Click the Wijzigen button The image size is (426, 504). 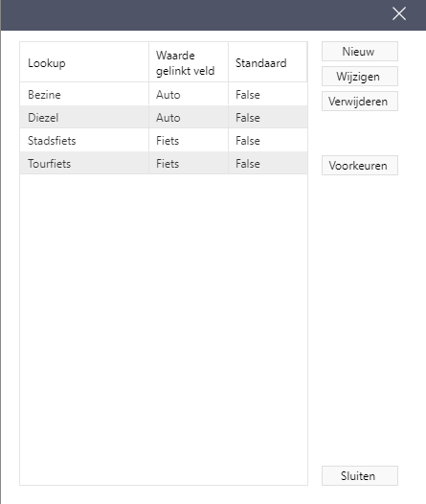click(x=360, y=77)
